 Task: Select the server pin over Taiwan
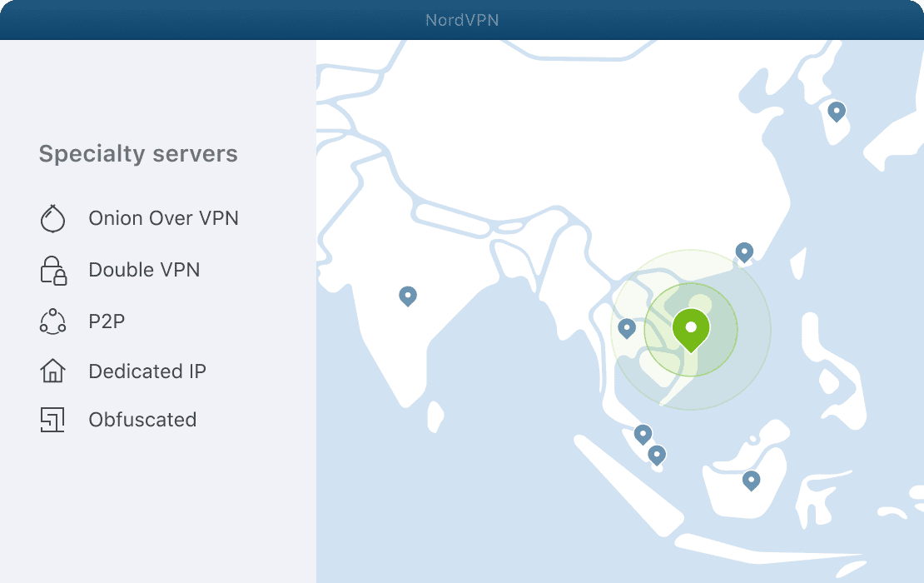(744, 252)
